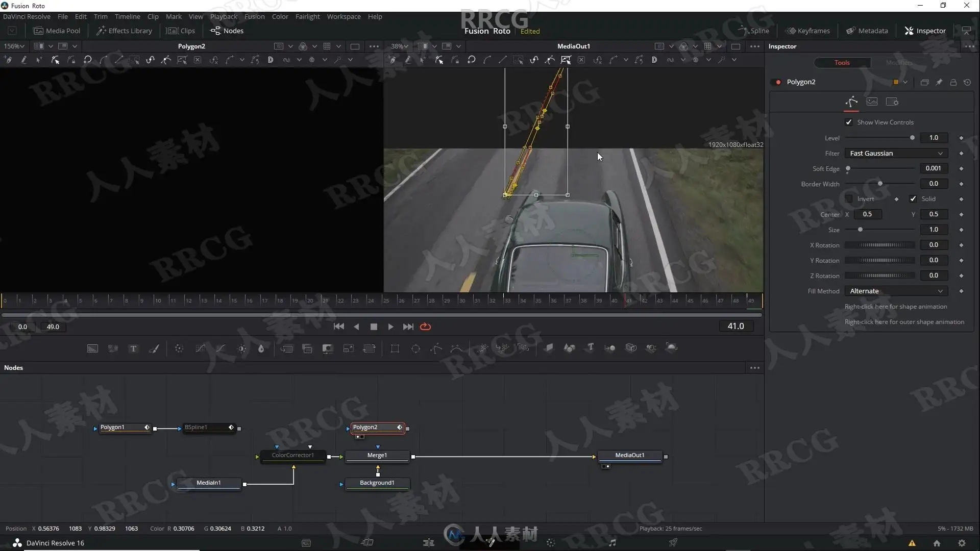Uncheck the Solid checkbox
Image resolution: width=980 pixels, height=551 pixels.
point(913,199)
